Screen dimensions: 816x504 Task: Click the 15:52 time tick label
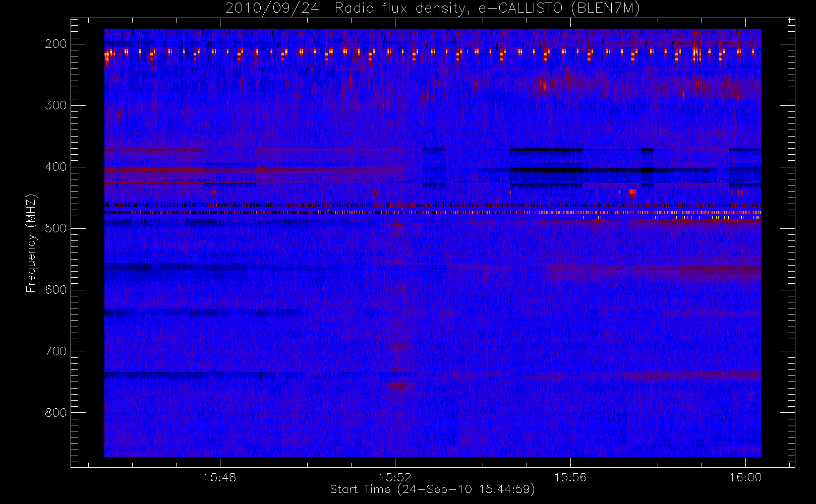coord(395,477)
